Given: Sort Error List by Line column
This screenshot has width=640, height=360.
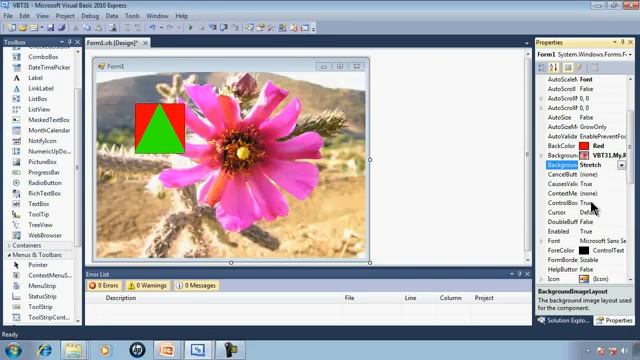Looking at the screenshot, I should pyautogui.click(x=410, y=298).
